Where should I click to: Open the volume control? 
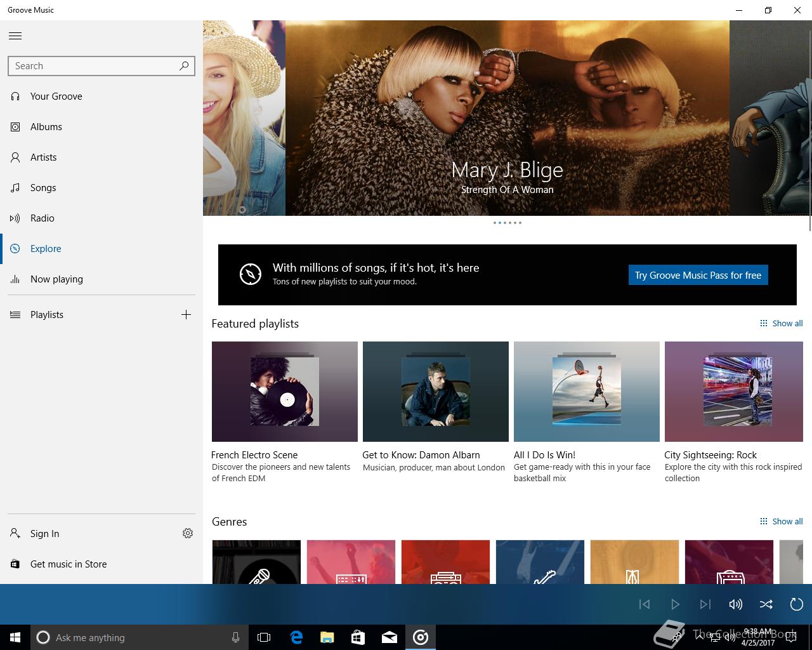[x=736, y=604]
